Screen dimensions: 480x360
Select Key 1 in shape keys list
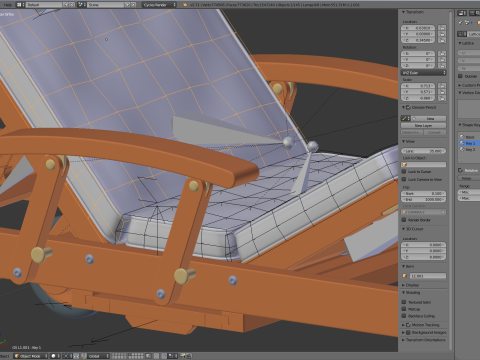pyautogui.click(x=469, y=143)
